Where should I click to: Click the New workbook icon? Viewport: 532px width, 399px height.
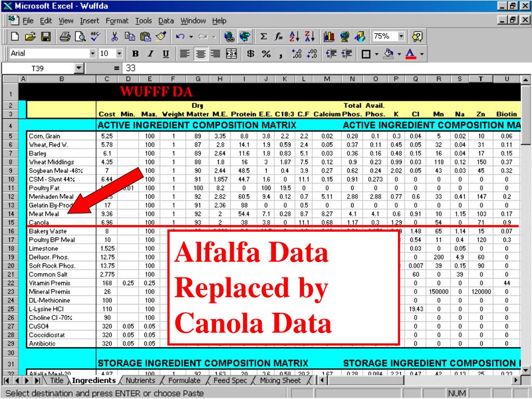[x=15, y=36]
